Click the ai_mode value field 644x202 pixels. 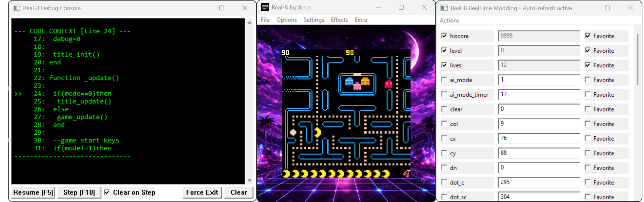pos(539,80)
